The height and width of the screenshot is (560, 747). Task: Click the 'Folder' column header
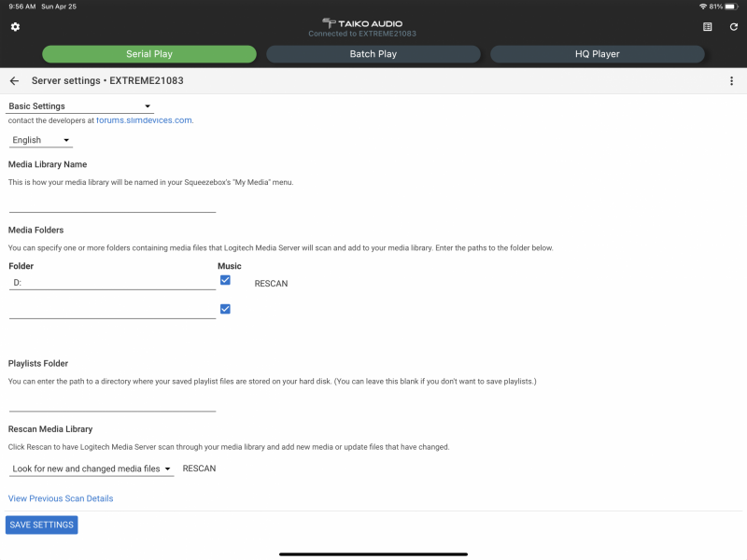point(21,266)
